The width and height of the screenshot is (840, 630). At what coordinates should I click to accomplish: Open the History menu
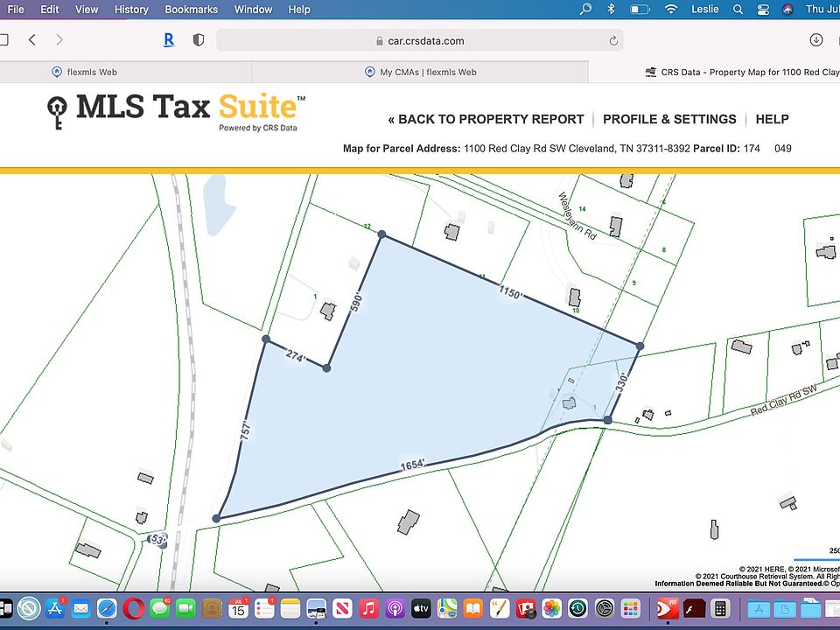tap(131, 10)
